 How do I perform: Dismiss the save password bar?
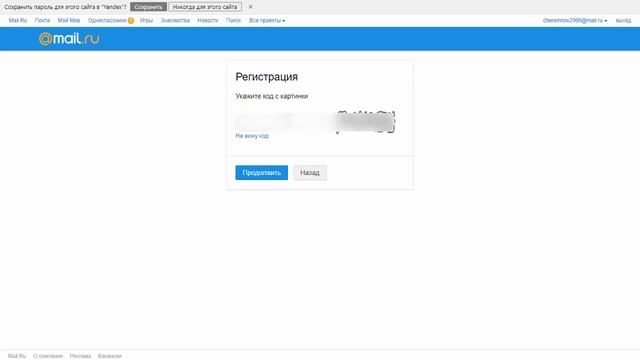251,7
